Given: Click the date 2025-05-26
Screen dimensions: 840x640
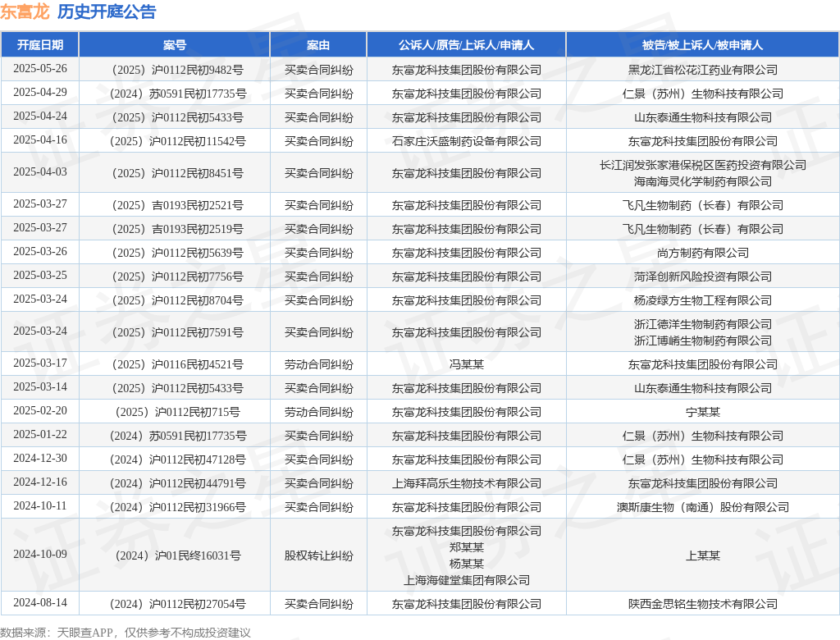Looking at the screenshot, I should tap(40, 69).
